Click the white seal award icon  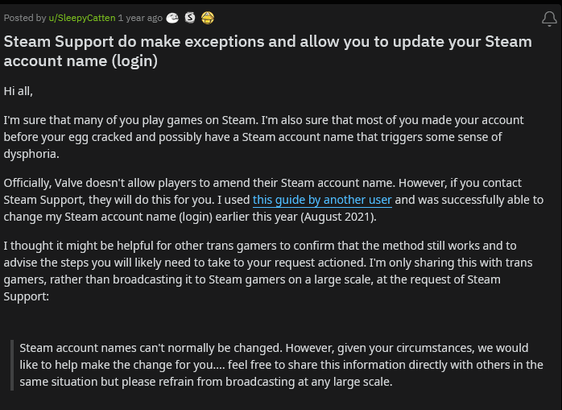[172, 18]
